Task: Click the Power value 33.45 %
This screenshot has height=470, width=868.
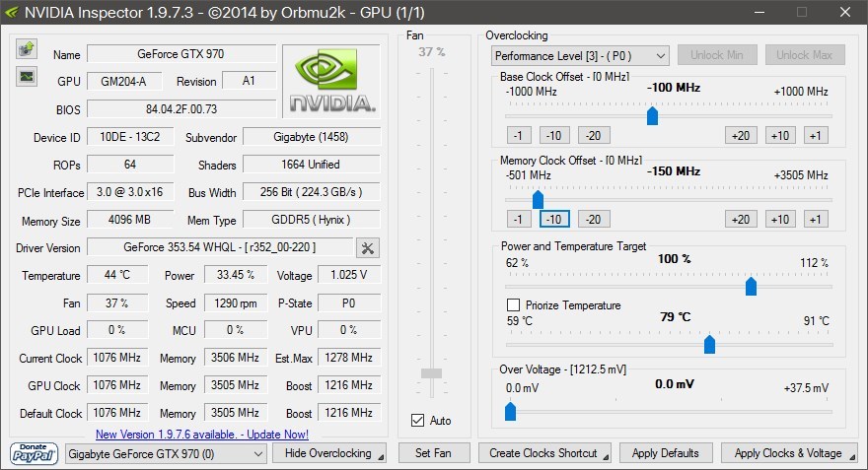Action: point(236,275)
